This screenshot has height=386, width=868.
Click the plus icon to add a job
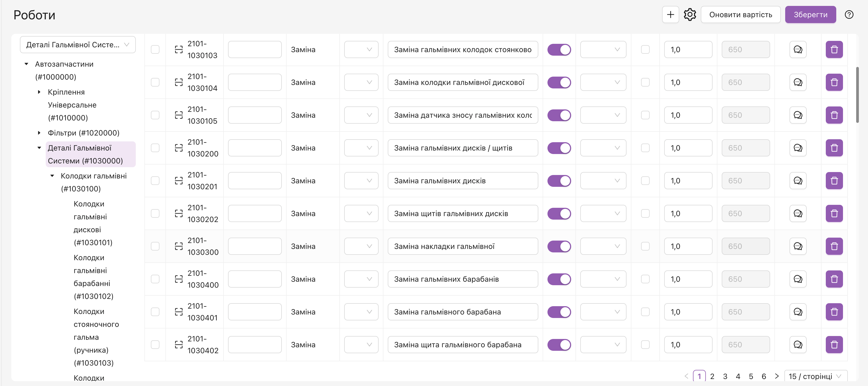click(x=670, y=15)
